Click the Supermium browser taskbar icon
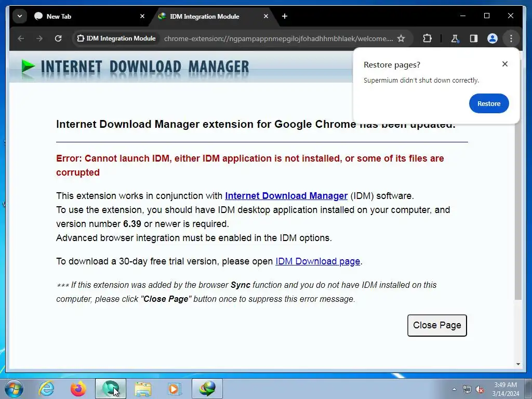This screenshot has width=532, height=399. pos(111,389)
